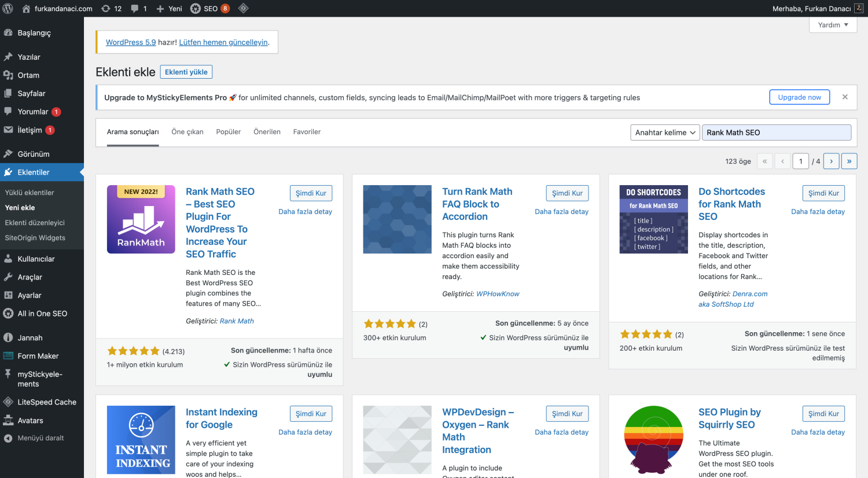This screenshot has height=478, width=868.
Task: Click the current page number field
Action: point(801,161)
